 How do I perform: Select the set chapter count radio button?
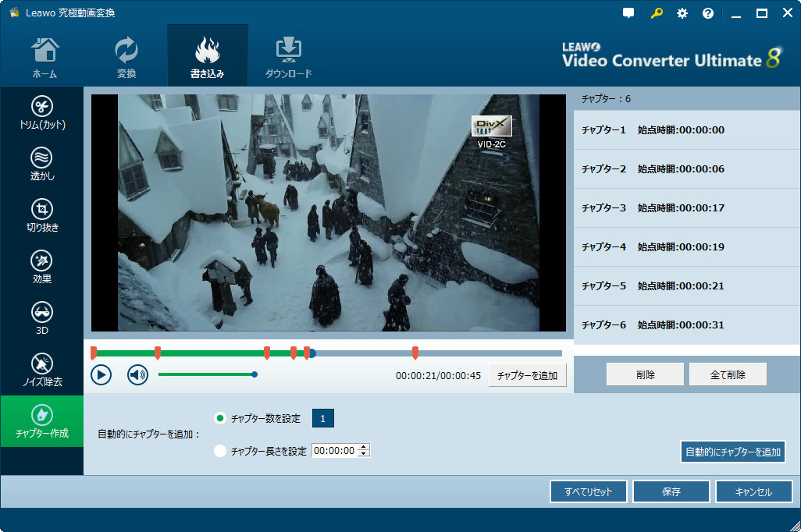click(220, 419)
